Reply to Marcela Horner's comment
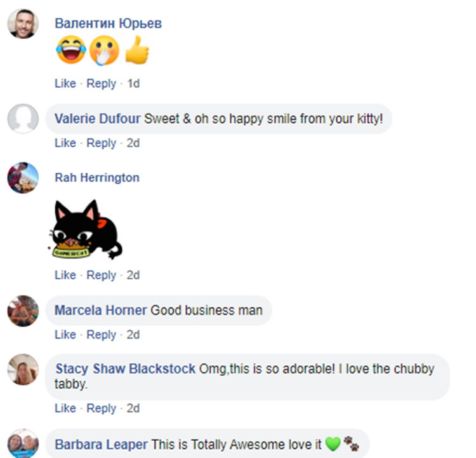 pyautogui.click(x=102, y=335)
